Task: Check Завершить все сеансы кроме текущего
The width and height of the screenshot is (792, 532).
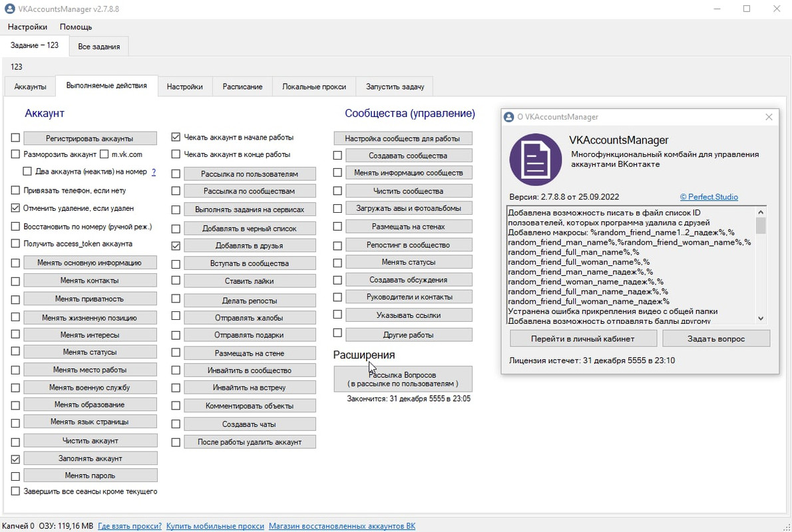Action: (x=16, y=491)
